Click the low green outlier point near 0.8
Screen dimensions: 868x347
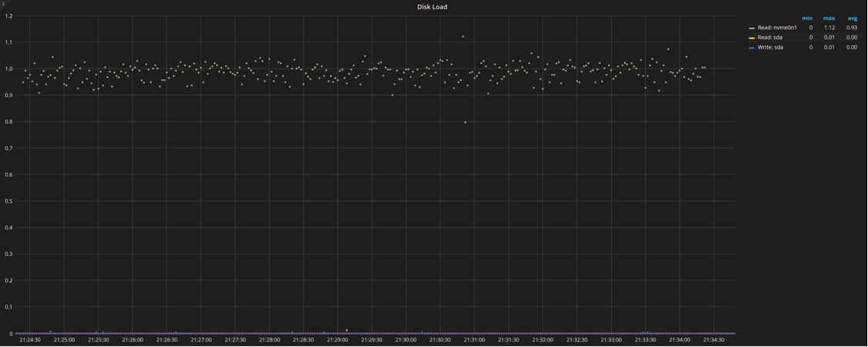(x=465, y=122)
